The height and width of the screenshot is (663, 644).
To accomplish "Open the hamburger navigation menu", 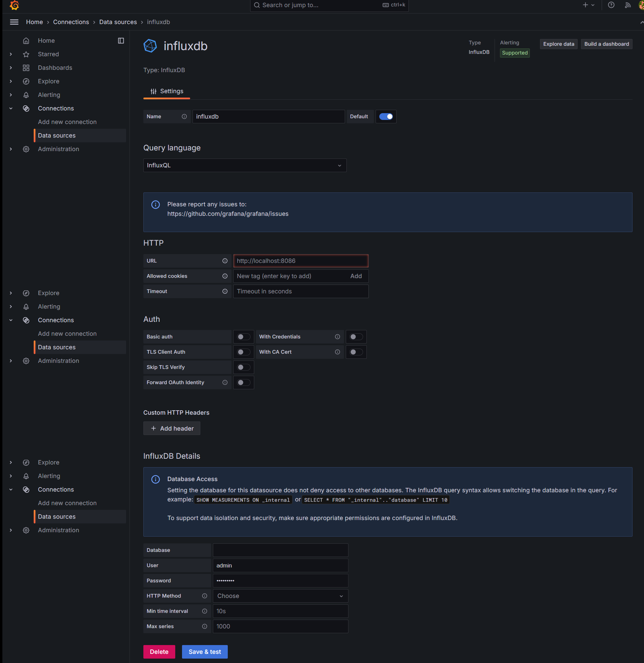I will (x=14, y=22).
